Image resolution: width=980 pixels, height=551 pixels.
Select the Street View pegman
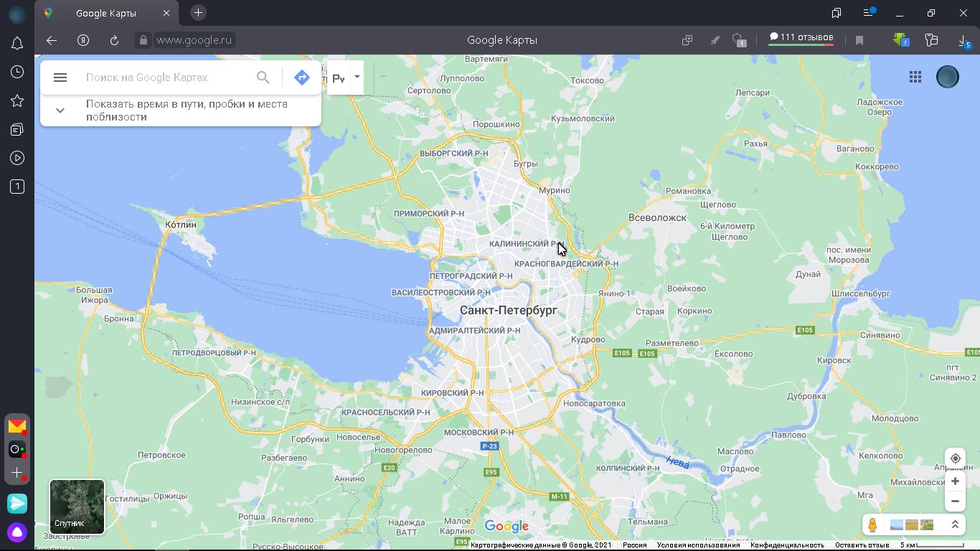tap(872, 525)
